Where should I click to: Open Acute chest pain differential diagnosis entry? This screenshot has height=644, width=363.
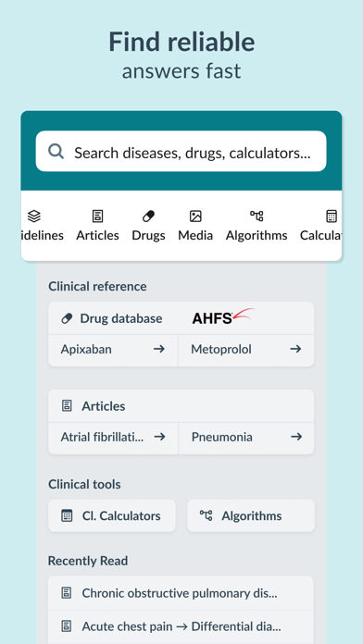tap(181, 626)
